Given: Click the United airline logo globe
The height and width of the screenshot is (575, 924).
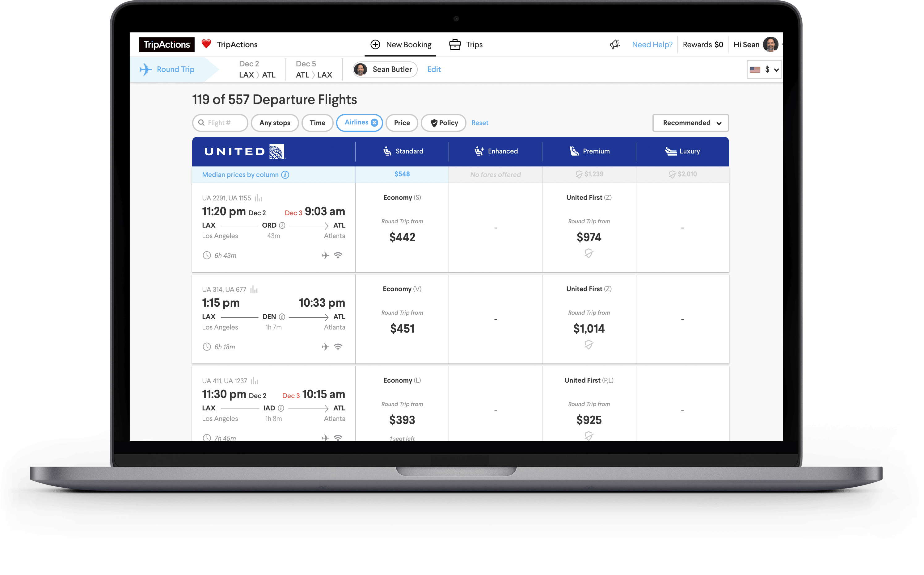Looking at the screenshot, I should coord(277,152).
